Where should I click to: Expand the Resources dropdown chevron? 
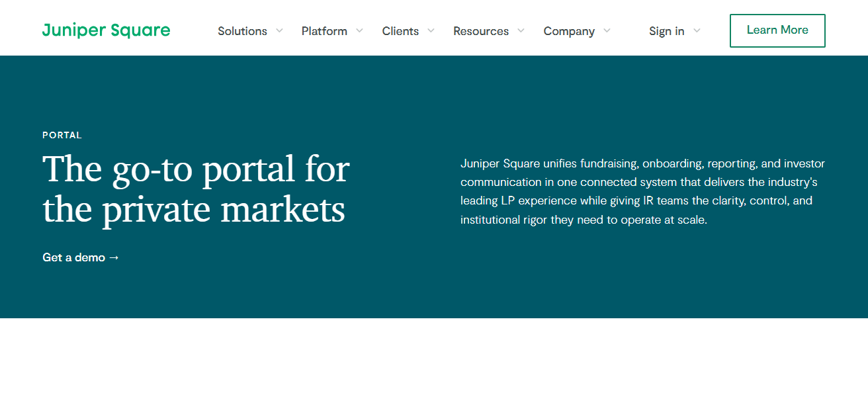521,30
